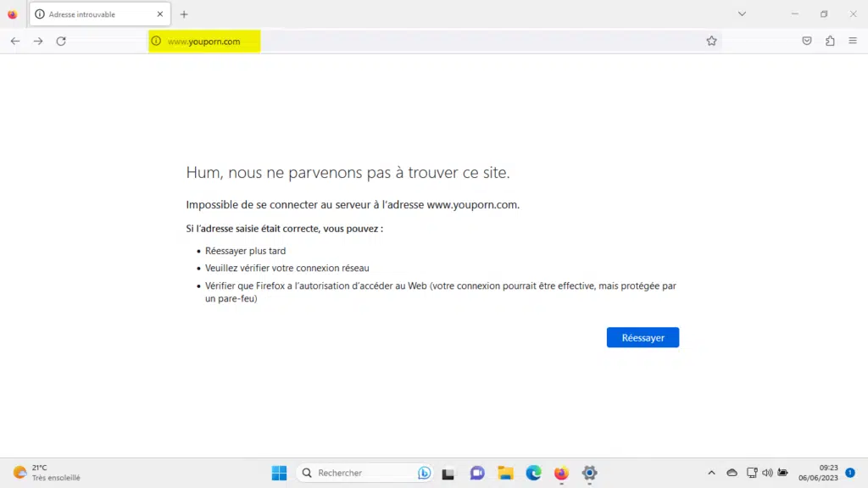Open the volume speaker tray icon
868x488 pixels.
coord(767,473)
